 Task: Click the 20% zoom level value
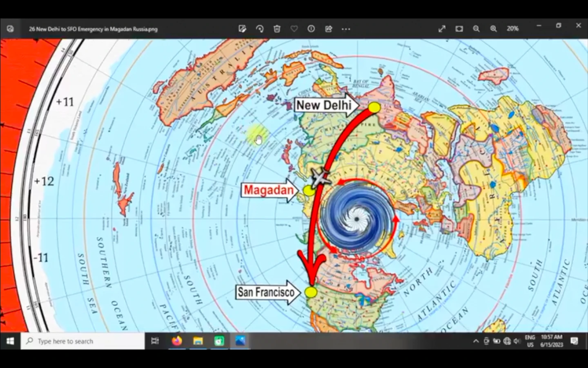513,29
